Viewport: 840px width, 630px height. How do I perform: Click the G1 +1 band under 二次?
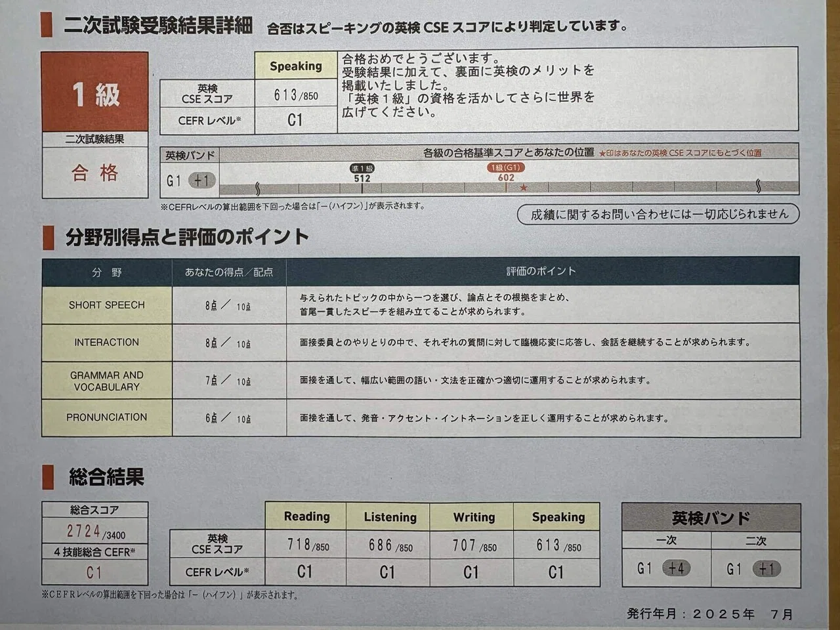click(753, 569)
